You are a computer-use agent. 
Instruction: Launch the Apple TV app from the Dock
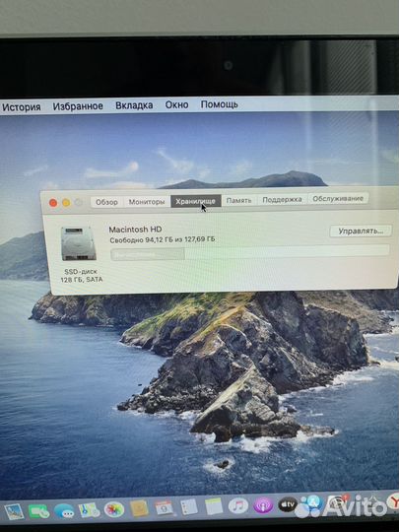288,504
